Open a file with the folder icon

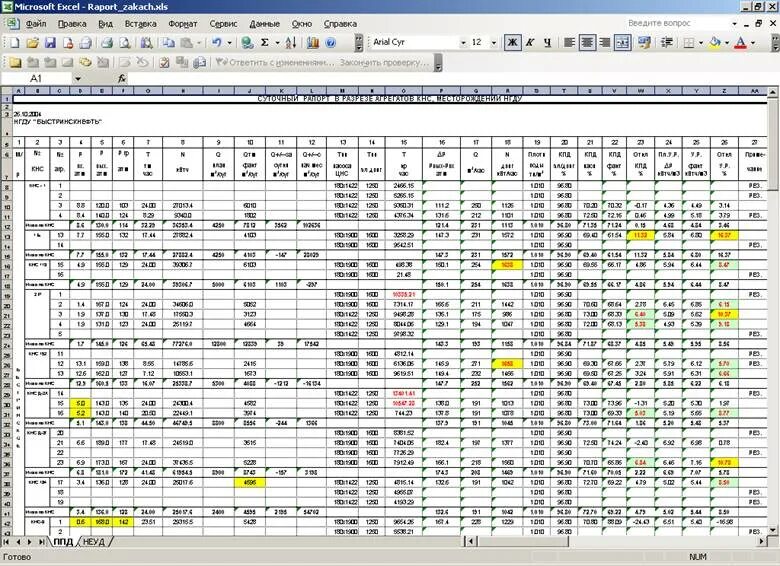click(32, 43)
